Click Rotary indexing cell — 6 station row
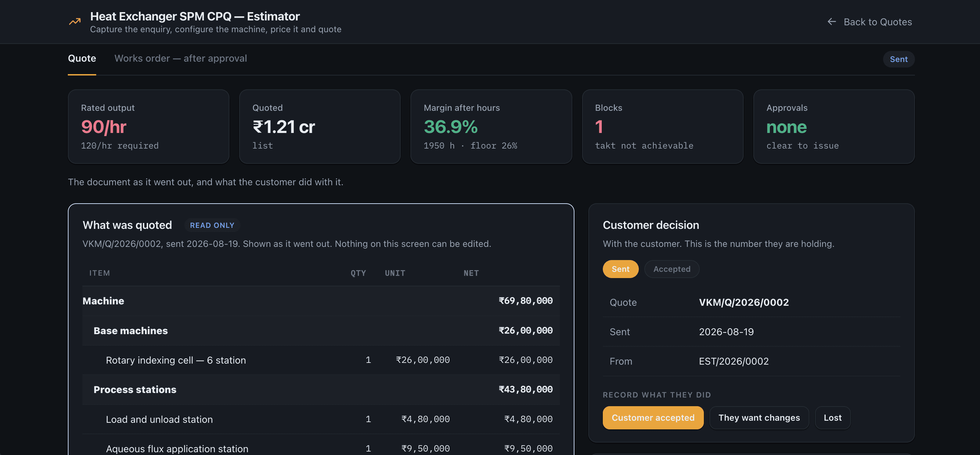Image resolution: width=980 pixels, height=455 pixels. pyautogui.click(x=321, y=360)
